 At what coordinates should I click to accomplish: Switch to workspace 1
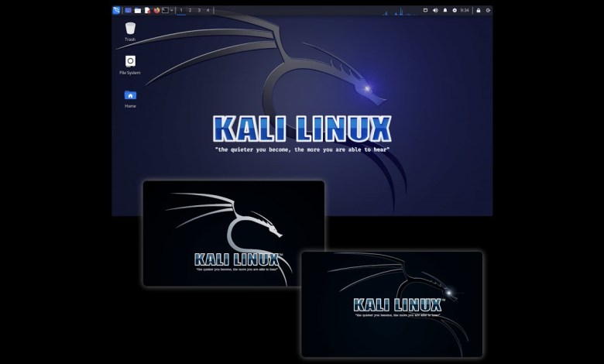181,10
